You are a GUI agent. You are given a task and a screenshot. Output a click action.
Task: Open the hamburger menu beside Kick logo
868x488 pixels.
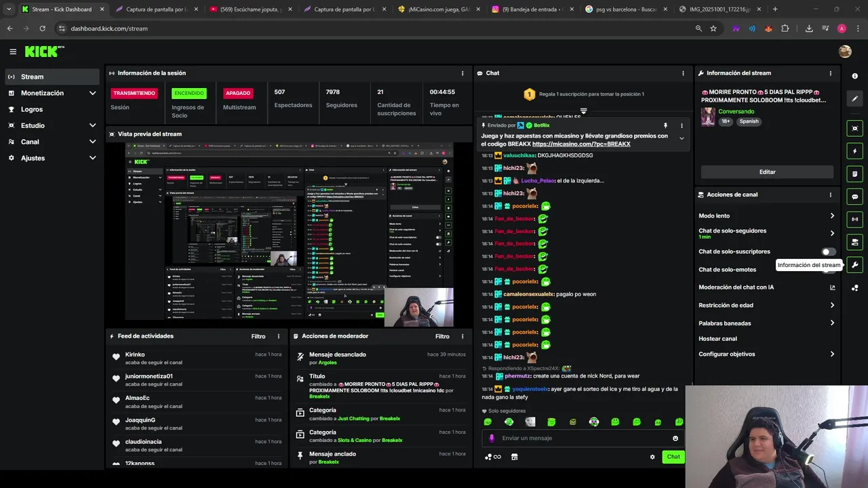tap(13, 52)
